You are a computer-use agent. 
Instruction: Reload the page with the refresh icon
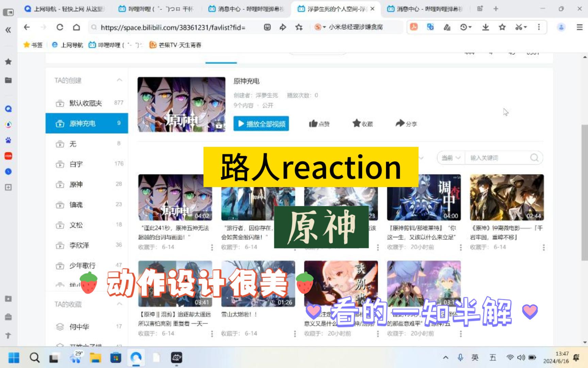(x=60, y=27)
